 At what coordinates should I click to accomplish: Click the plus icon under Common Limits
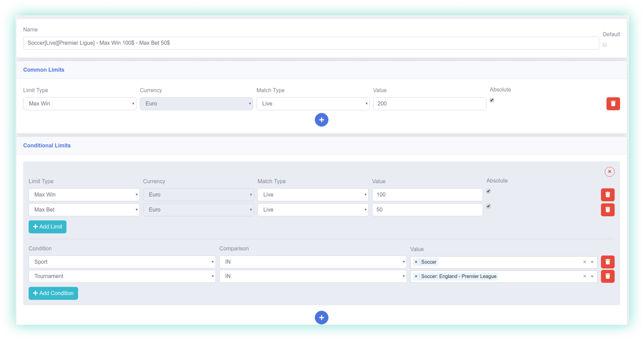pyautogui.click(x=321, y=120)
